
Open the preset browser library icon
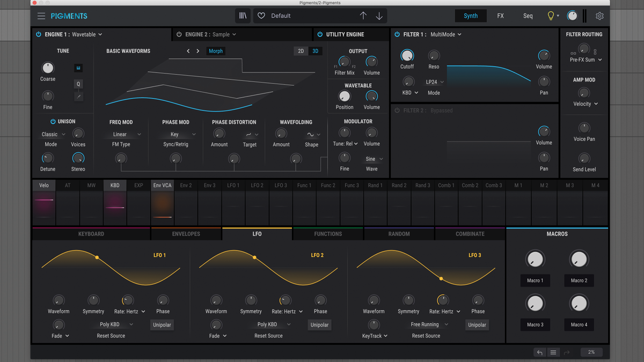tap(243, 16)
